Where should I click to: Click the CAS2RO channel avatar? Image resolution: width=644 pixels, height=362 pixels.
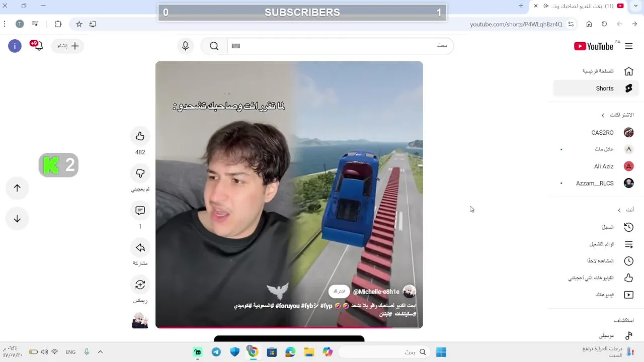point(628,133)
